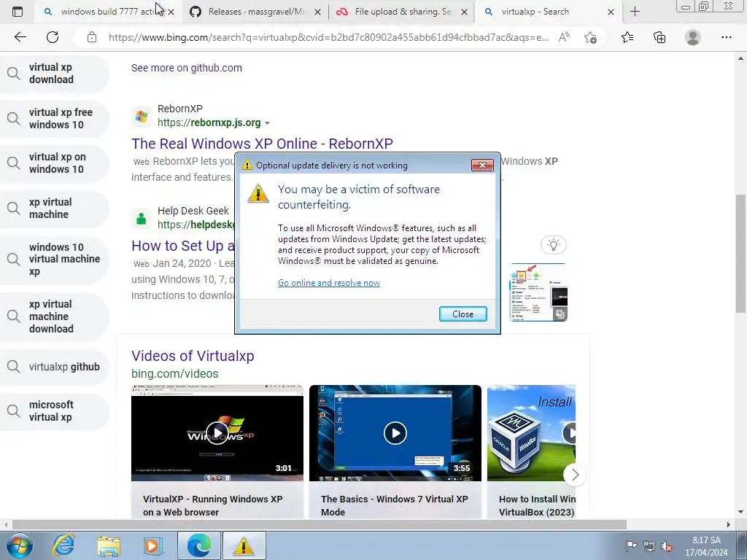Click the red X on the counterfeiting dialog

tap(482, 166)
